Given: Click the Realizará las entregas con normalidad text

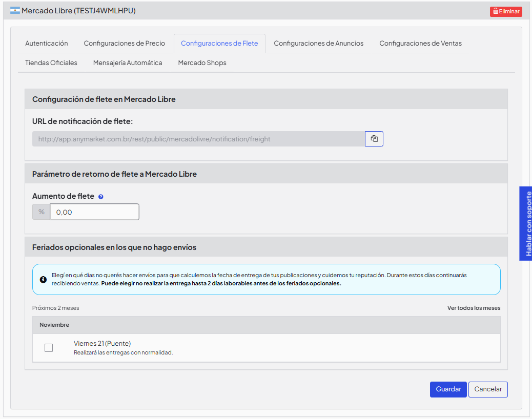Looking at the screenshot, I should [124, 352].
